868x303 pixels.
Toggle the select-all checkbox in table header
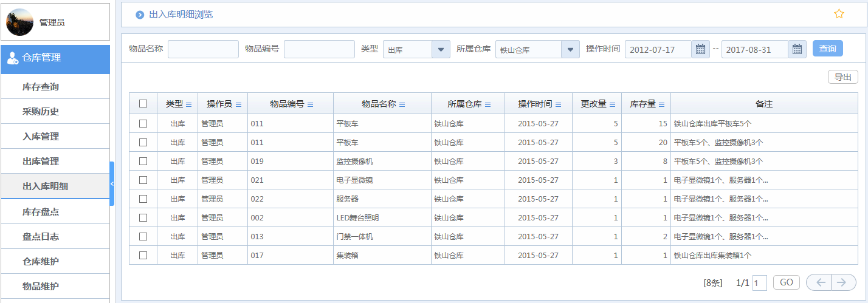pyautogui.click(x=143, y=104)
